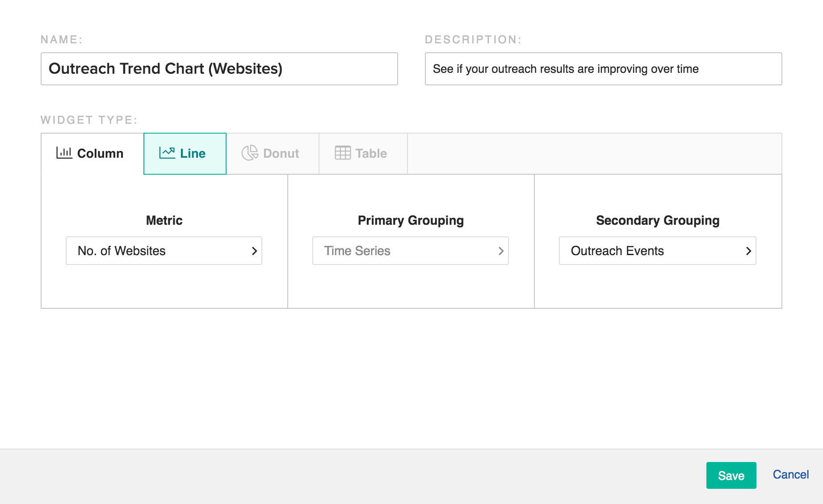This screenshot has height=504, width=823.
Task: Expand the Secondary Grouping chevron arrow
Action: [x=748, y=251]
